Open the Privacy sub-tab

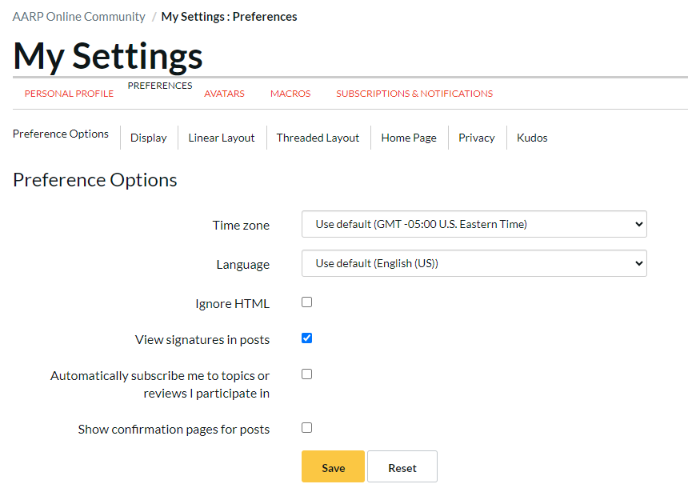tap(476, 138)
